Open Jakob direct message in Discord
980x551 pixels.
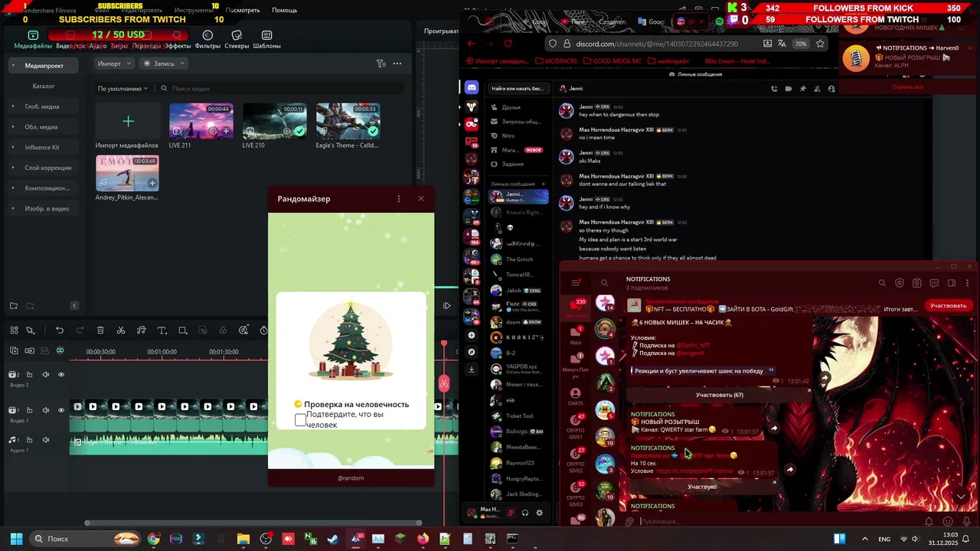pyautogui.click(x=518, y=291)
